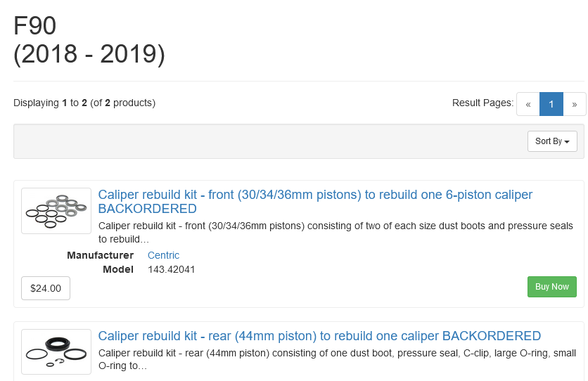
Task: Click the Manufacturer field label
Action: [100, 255]
